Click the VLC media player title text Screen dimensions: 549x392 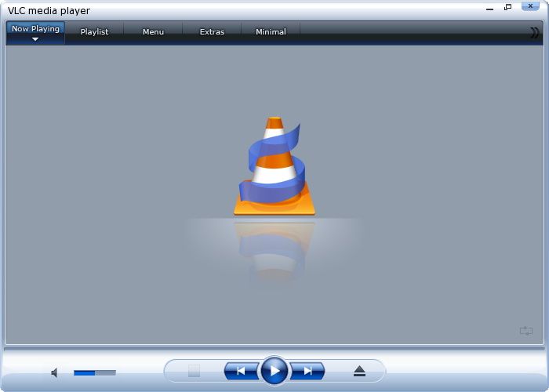pyautogui.click(x=49, y=11)
